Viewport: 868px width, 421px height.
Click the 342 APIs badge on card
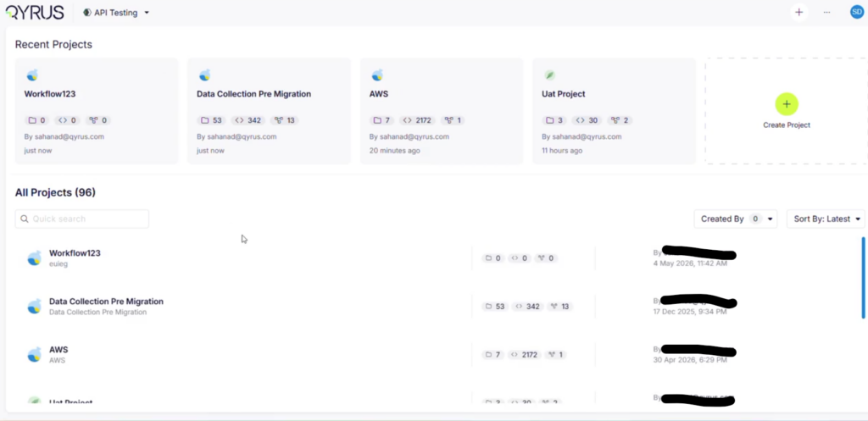click(248, 120)
